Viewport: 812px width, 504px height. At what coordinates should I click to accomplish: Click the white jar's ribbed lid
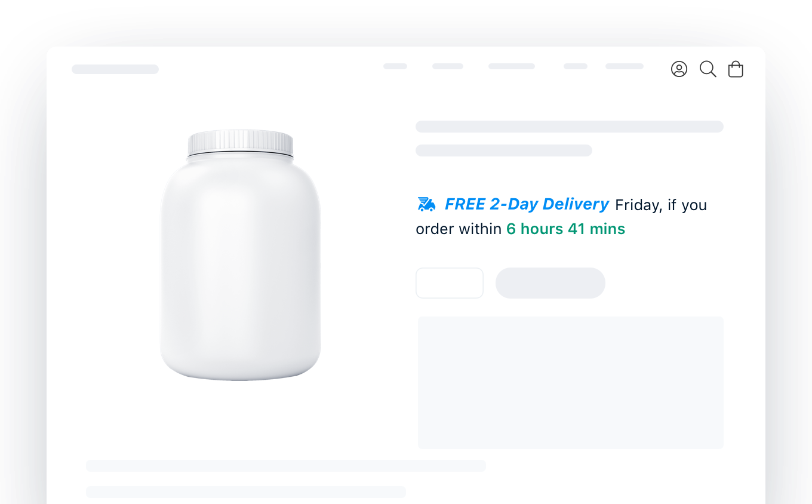[x=241, y=143]
